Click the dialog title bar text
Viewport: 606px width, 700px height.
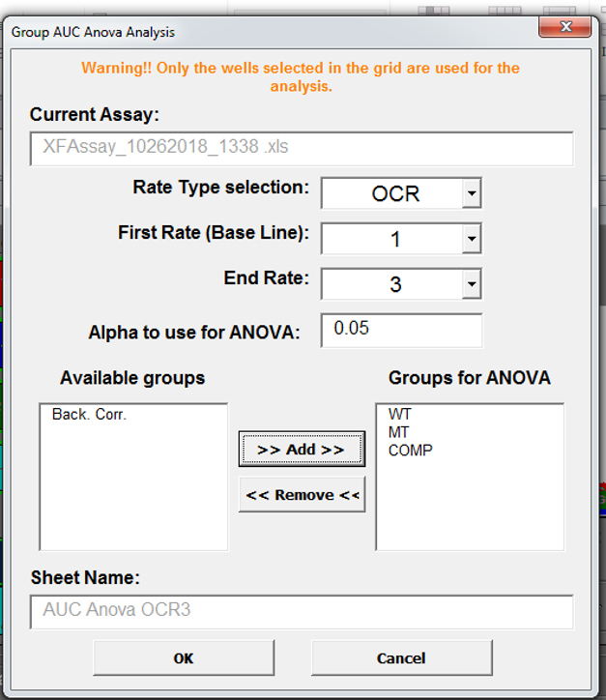94,32
